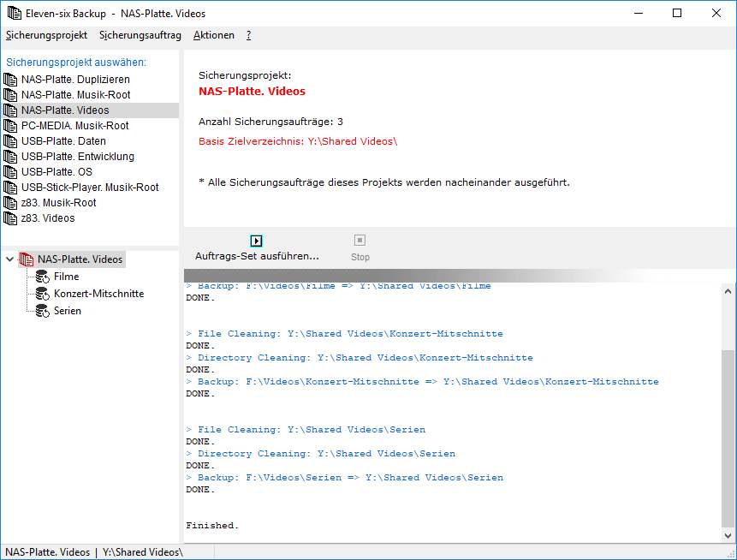Click Auftrags-Set ausführen button label
The image size is (737, 560).
click(257, 256)
